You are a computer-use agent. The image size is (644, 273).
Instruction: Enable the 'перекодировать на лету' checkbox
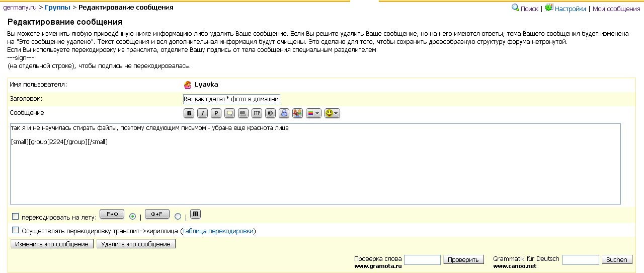coord(15,217)
